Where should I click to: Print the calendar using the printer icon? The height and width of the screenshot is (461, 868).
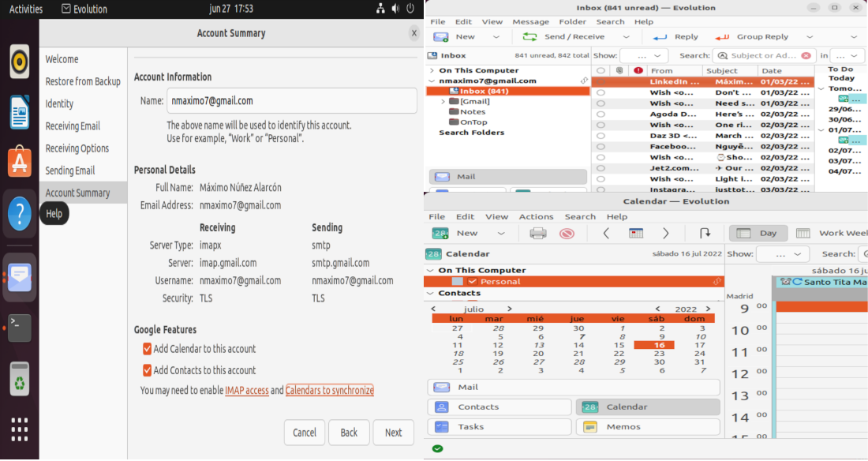tap(537, 233)
